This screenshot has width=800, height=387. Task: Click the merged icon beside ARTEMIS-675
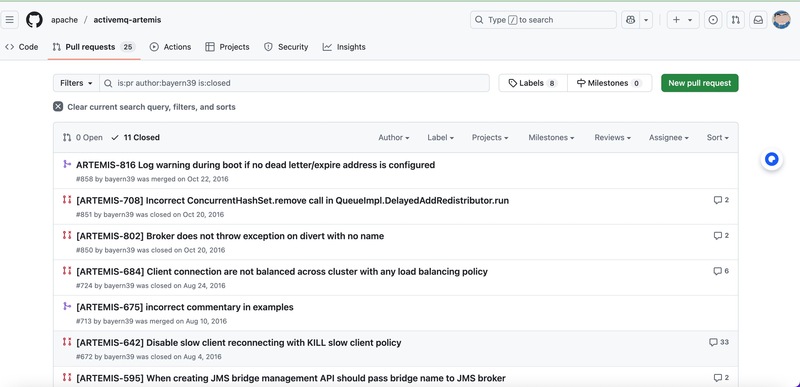[67, 306]
